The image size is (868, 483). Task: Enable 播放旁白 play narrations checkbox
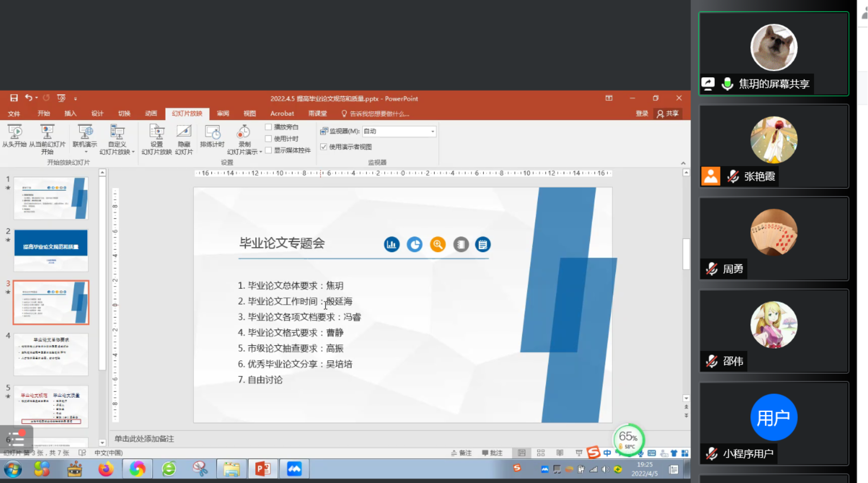pyautogui.click(x=269, y=126)
